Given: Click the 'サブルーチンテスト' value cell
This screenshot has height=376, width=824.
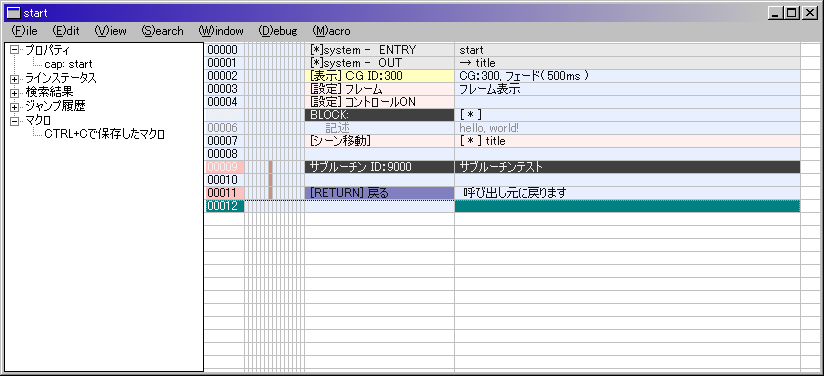Looking at the screenshot, I should (627, 167).
